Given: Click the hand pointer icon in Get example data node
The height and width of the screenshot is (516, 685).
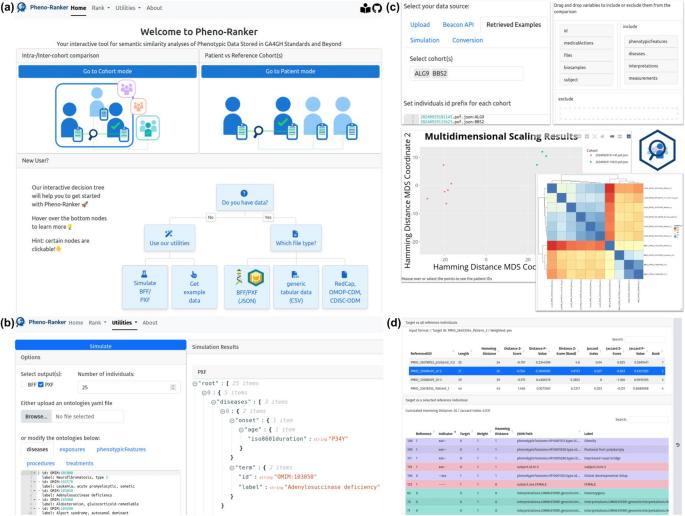Looking at the screenshot, I should (x=194, y=274).
